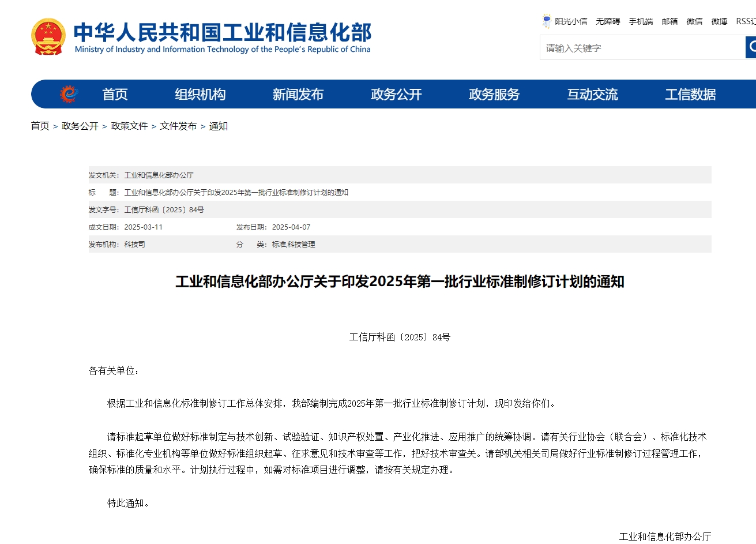Screen dimensions: 756x544
Task: Open the 组织机构 navigation menu
Action: coord(200,95)
